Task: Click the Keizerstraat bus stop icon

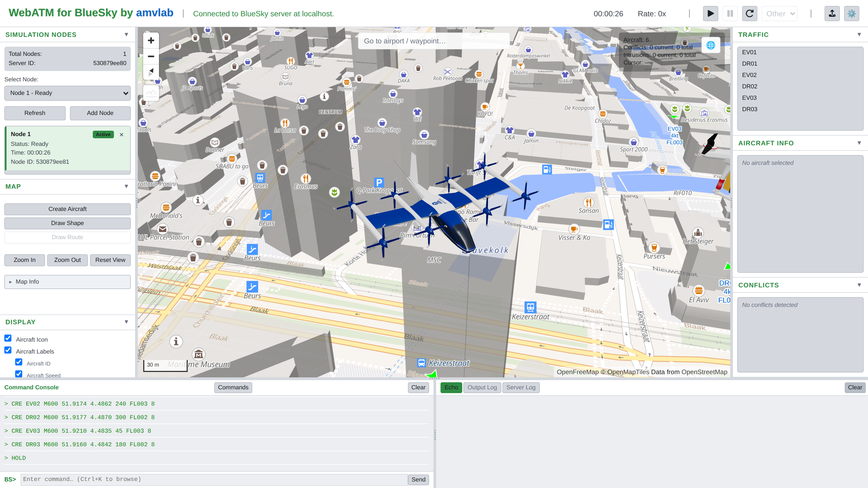Action: click(421, 363)
